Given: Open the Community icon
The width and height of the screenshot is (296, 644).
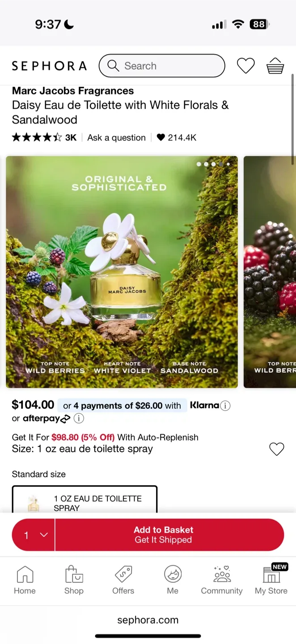Looking at the screenshot, I should tap(221, 580).
